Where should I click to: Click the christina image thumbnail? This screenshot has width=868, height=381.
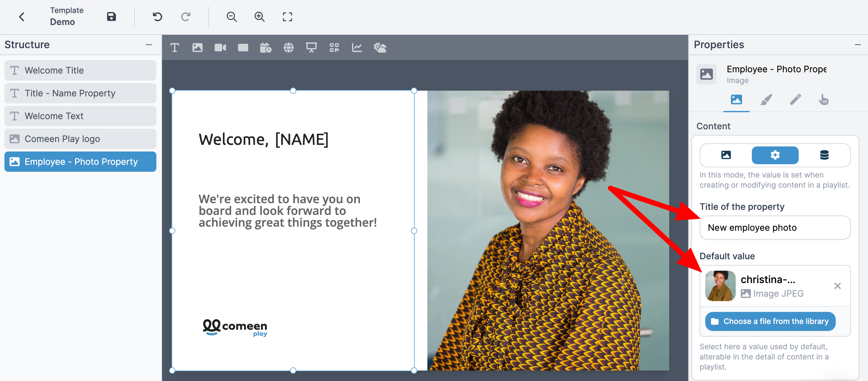pos(720,286)
